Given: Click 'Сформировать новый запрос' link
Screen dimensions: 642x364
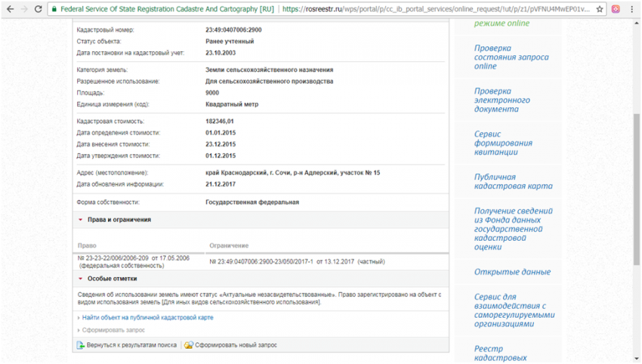Looking at the screenshot, I should click(236, 345).
